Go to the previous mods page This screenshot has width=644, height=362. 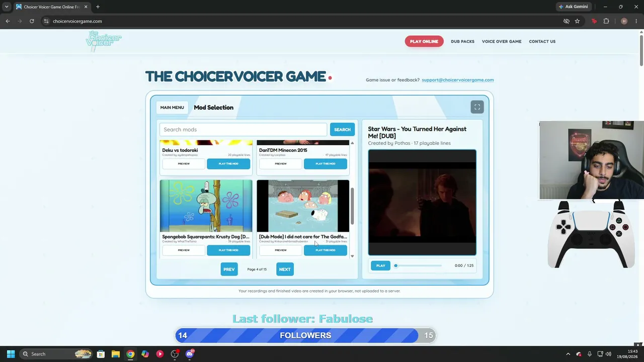click(229, 269)
